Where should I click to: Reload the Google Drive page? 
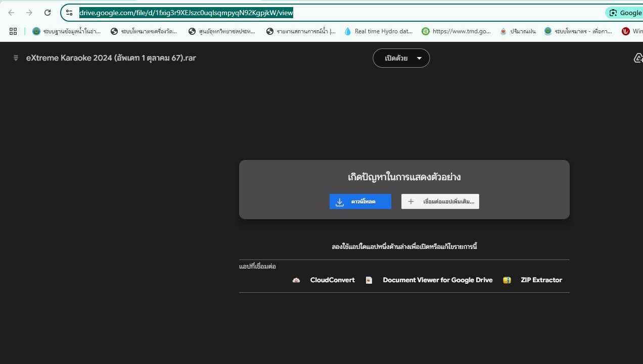coord(48,13)
